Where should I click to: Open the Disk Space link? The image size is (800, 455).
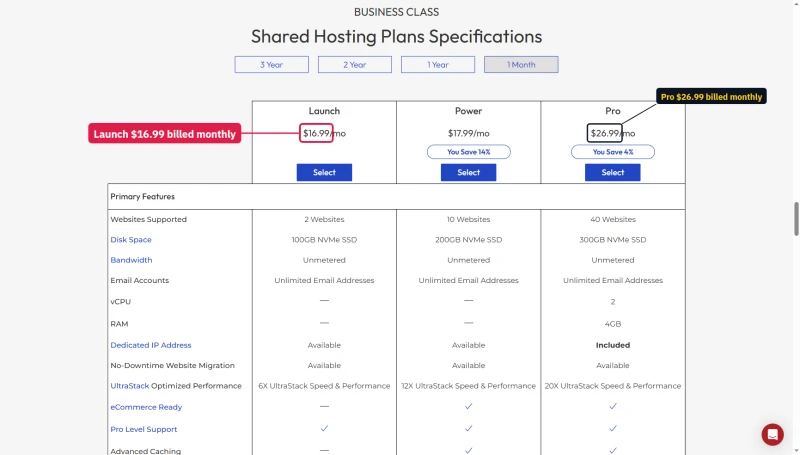pos(131,240)
